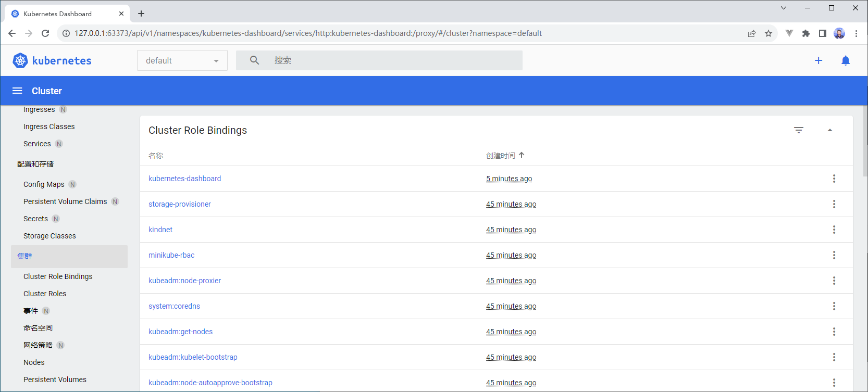Open actions menu for kubeadm:node-proxier row
The image size is (868, 392).
[834, 281]
